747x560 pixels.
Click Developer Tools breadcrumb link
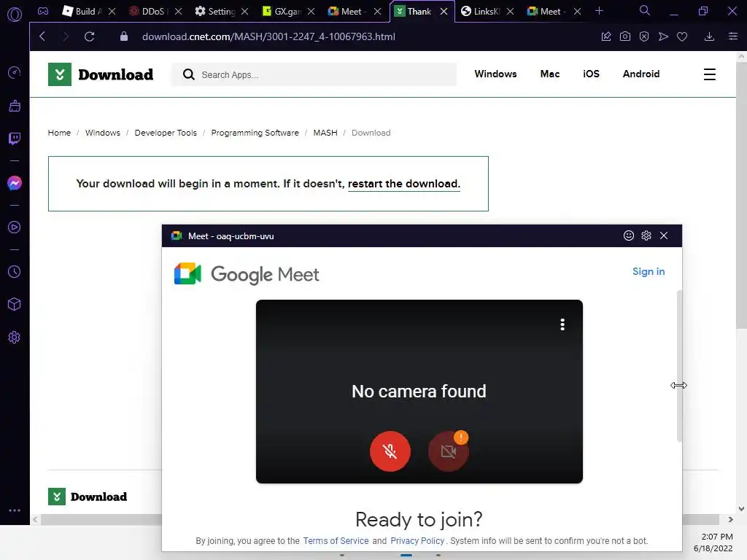point(166,133)
